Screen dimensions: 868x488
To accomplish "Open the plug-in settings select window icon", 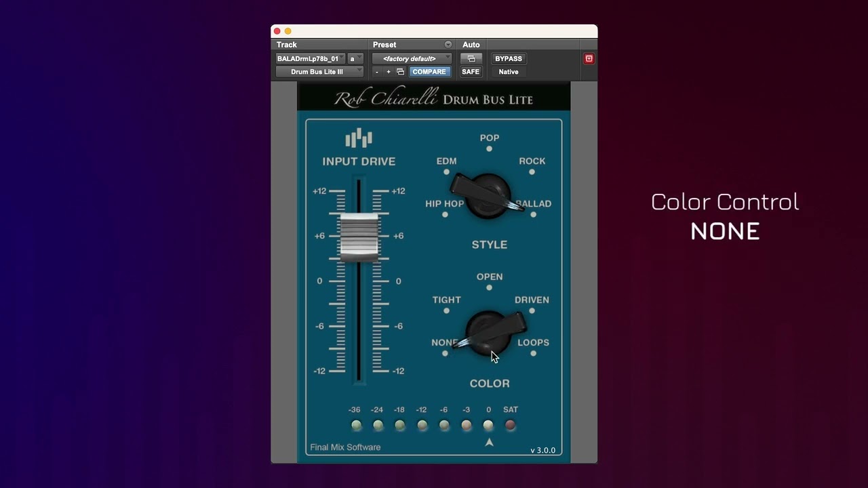I will pyautogui.click(x=400, y=72).
